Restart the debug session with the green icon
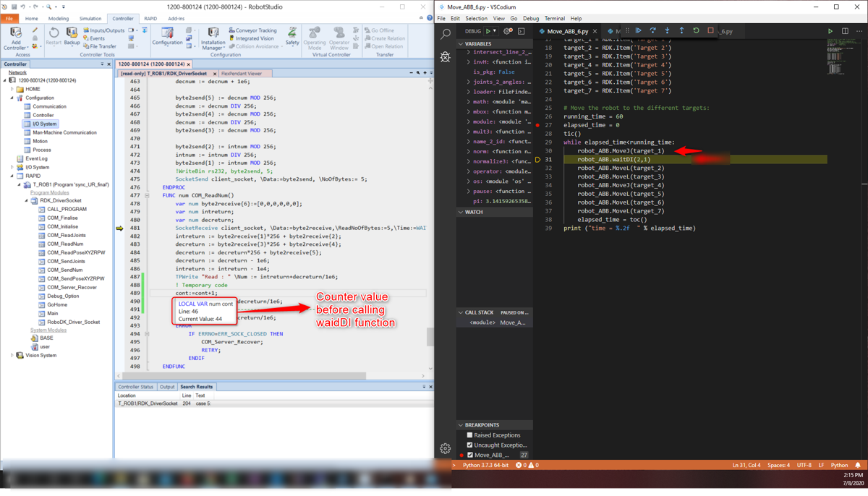 tap(696, 31)
